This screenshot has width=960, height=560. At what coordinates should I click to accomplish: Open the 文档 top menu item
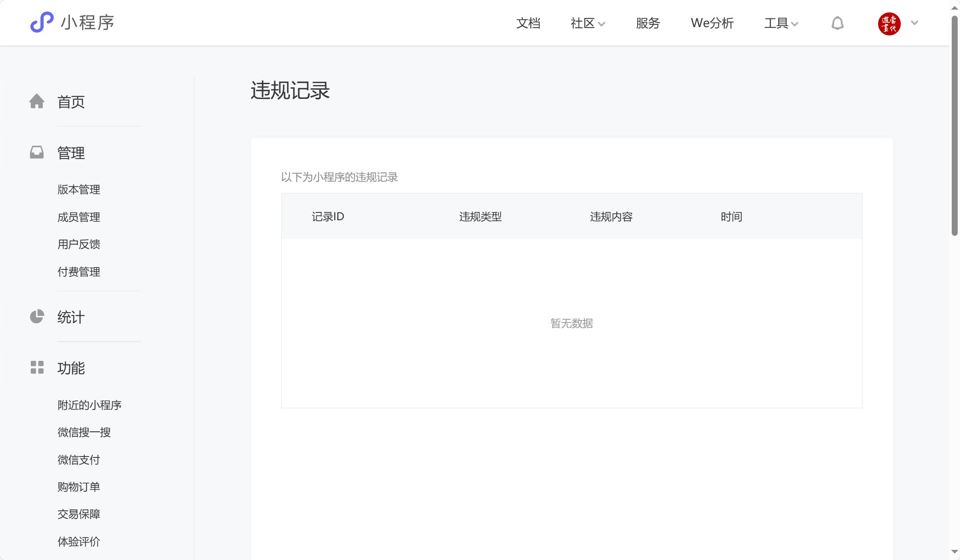[x=528, y=23]
